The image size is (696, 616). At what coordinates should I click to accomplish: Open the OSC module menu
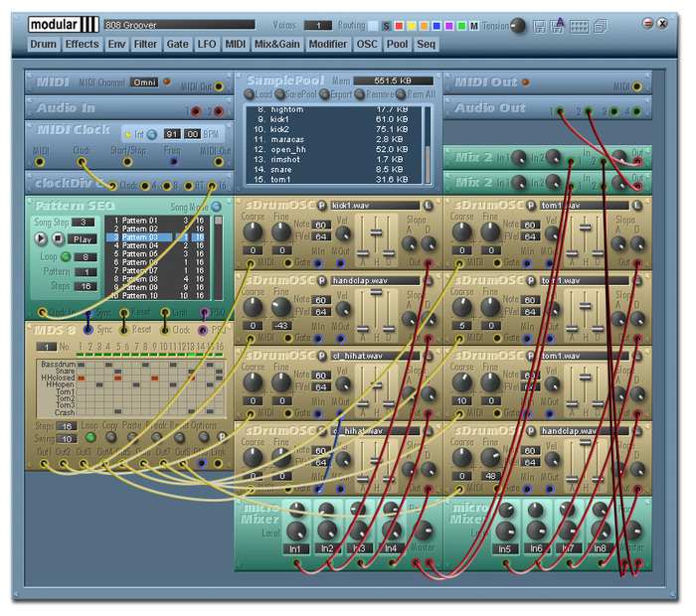pyautogui.click(x=367, y=45)
